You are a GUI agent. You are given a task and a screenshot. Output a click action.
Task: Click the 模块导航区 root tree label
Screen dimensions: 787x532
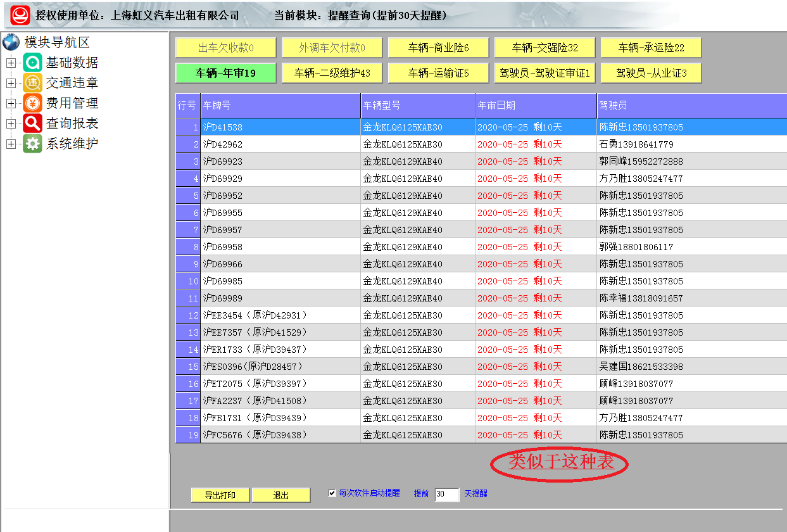(x=57, y=42)
